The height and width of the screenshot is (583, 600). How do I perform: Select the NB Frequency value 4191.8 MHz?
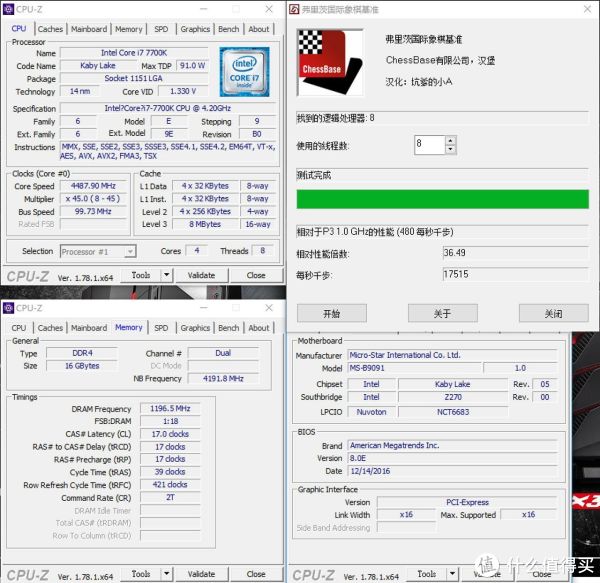pos(223,378)
